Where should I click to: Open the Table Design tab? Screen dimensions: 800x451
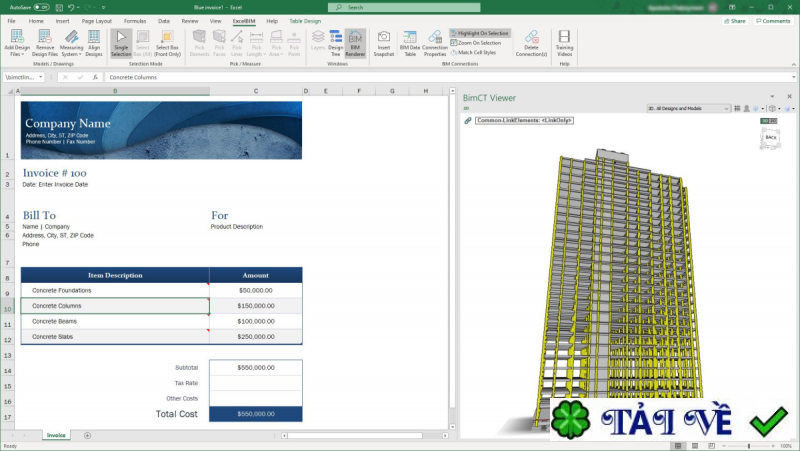tap(307, 20)
